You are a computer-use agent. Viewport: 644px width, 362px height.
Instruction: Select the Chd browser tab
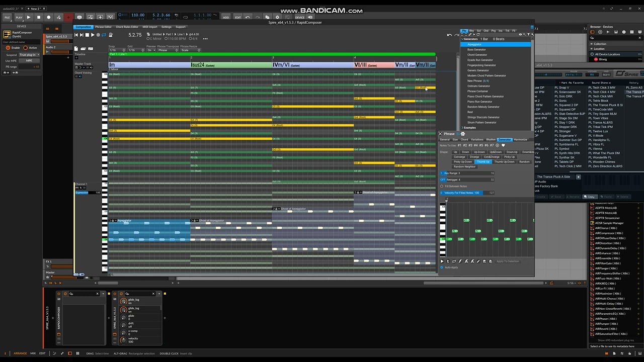tap(486, 31)
